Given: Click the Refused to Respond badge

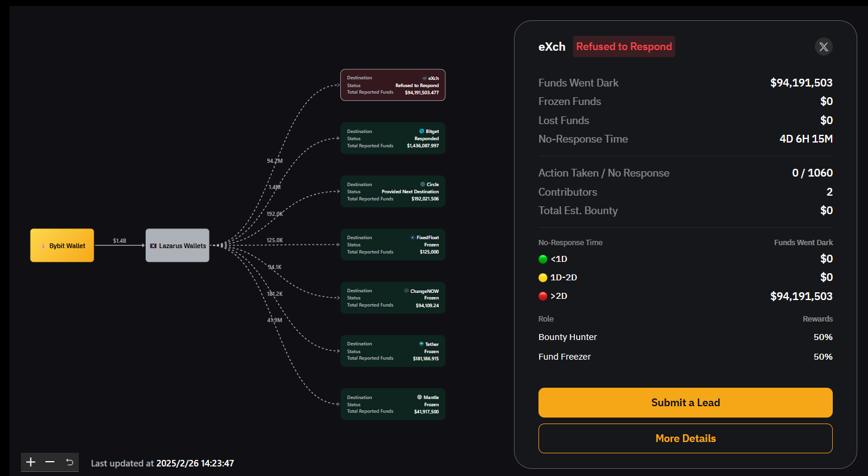Looking at the screenshot, I should click(x=624, y=47).
